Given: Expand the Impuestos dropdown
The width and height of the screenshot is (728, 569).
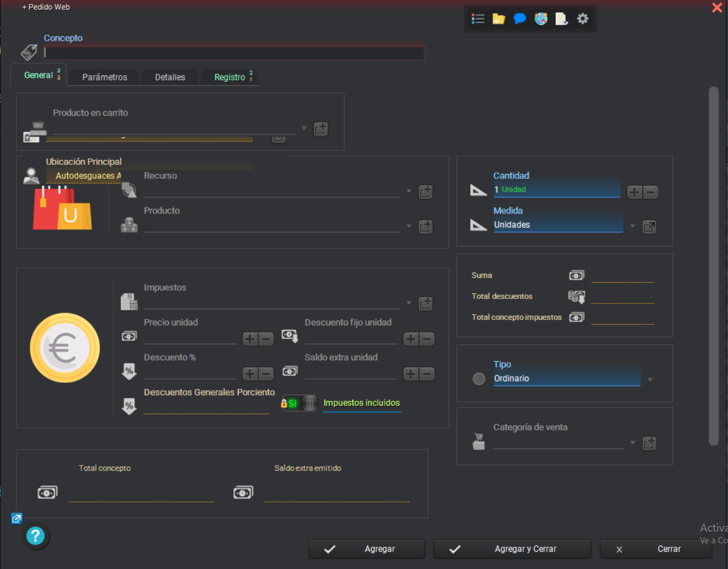Looking at the screenshot, I should (x=409, y=303).
